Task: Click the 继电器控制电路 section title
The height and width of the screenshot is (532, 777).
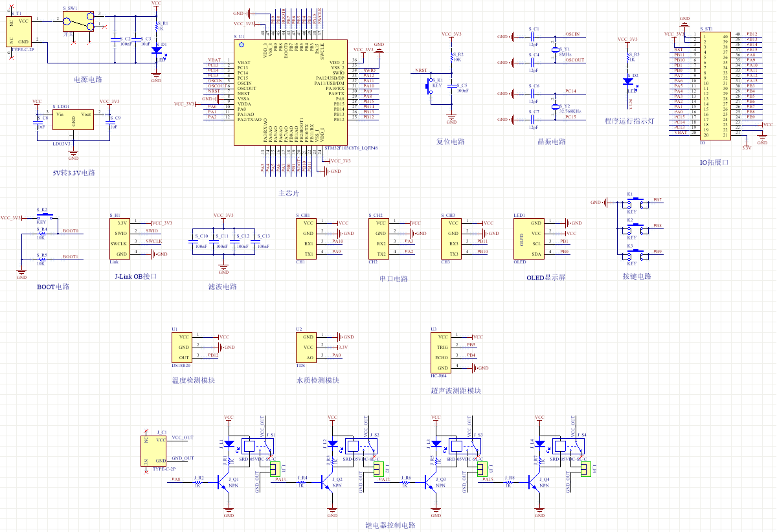Action: click(x=390, y=526)
